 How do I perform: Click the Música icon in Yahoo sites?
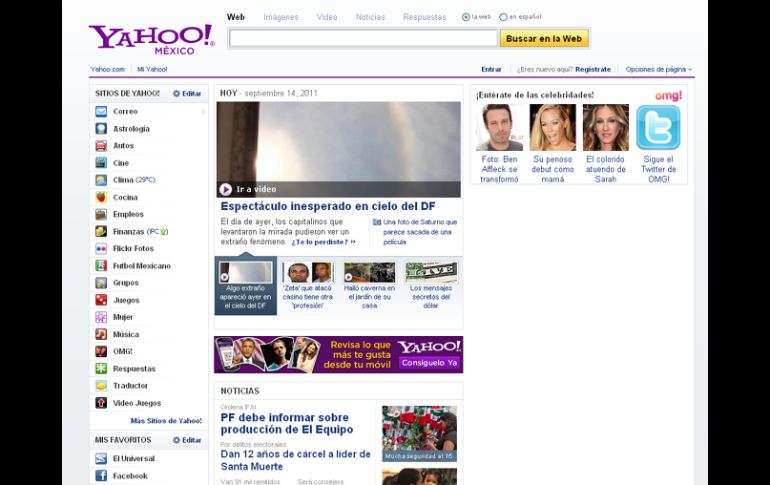[x=101, y=334]
